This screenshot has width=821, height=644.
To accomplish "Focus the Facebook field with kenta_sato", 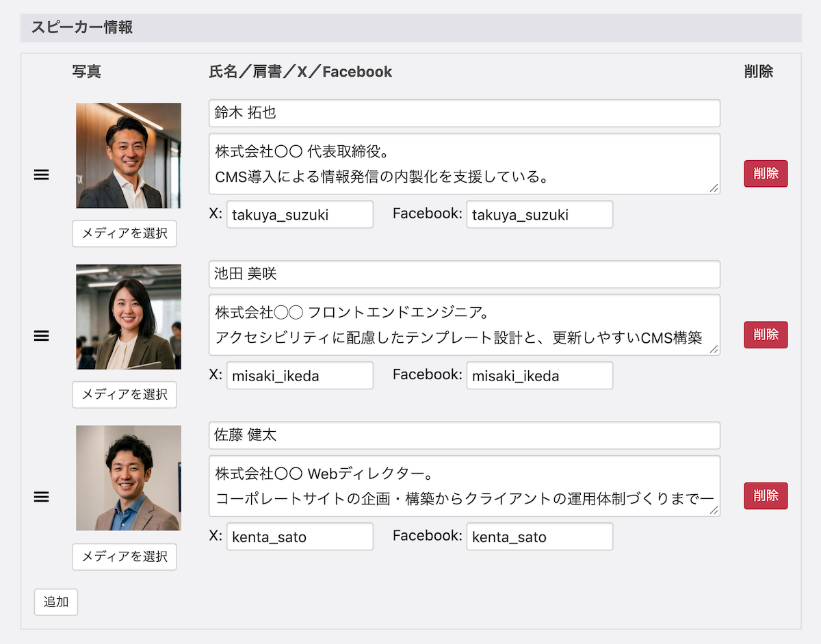I will (540, 537).
